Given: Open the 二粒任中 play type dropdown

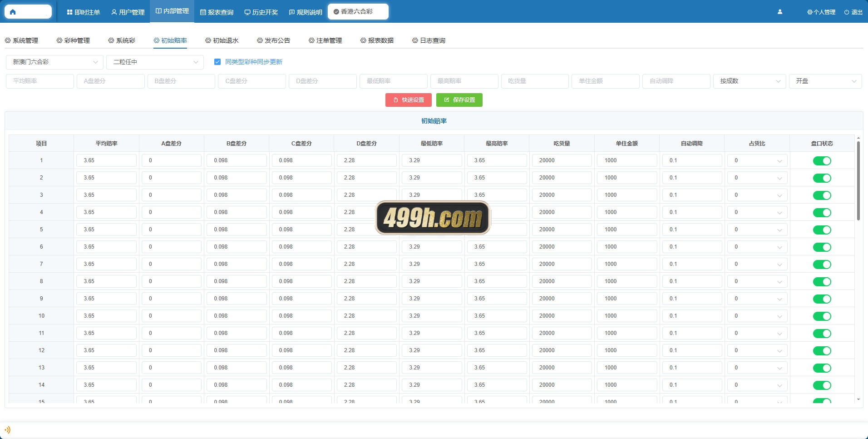Looking at the screenshot, I should 155,62.
